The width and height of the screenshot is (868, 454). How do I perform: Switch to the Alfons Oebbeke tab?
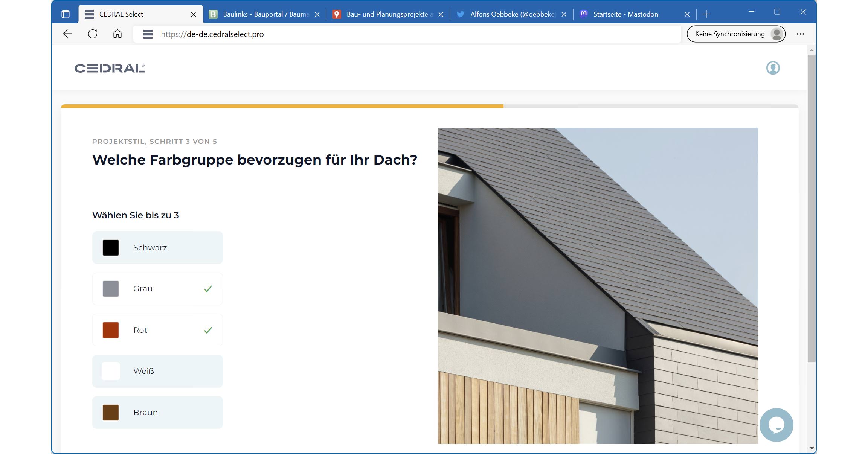[x=512, y=14]
